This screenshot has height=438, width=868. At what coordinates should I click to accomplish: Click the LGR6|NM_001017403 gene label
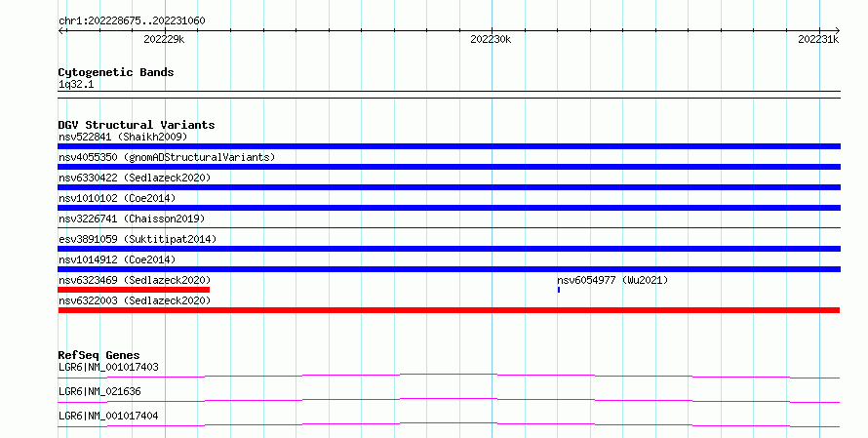[108, 367]
